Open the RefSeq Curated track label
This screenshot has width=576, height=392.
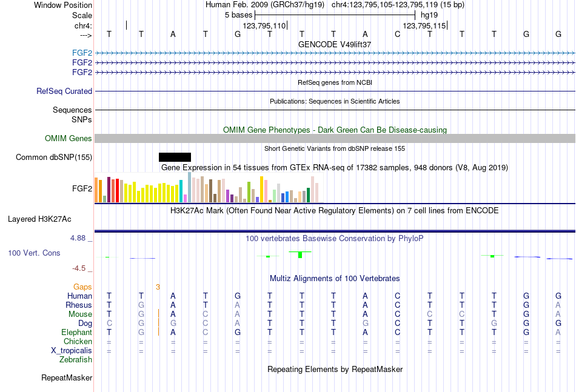tap(64, 91)
